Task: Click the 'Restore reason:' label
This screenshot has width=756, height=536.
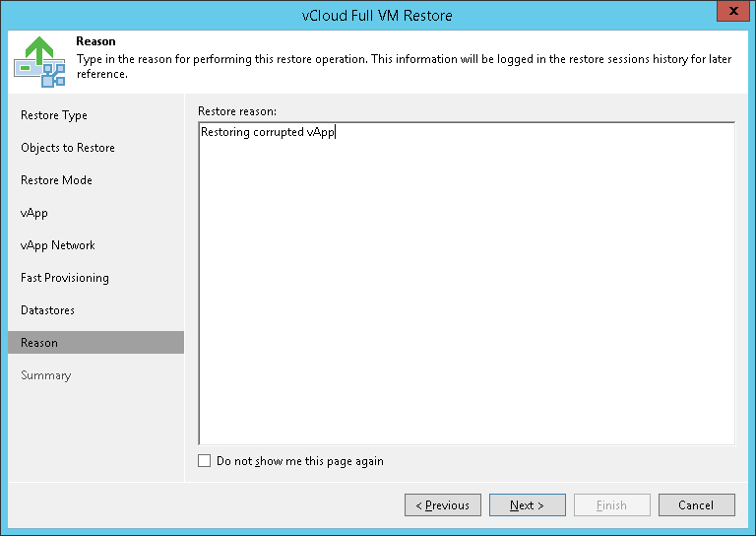Action: point(237,110)
